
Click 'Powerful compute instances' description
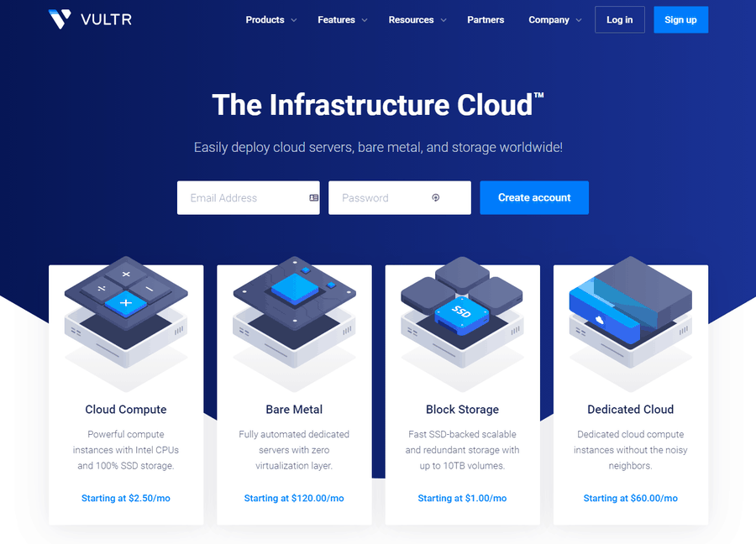[126, 450]
